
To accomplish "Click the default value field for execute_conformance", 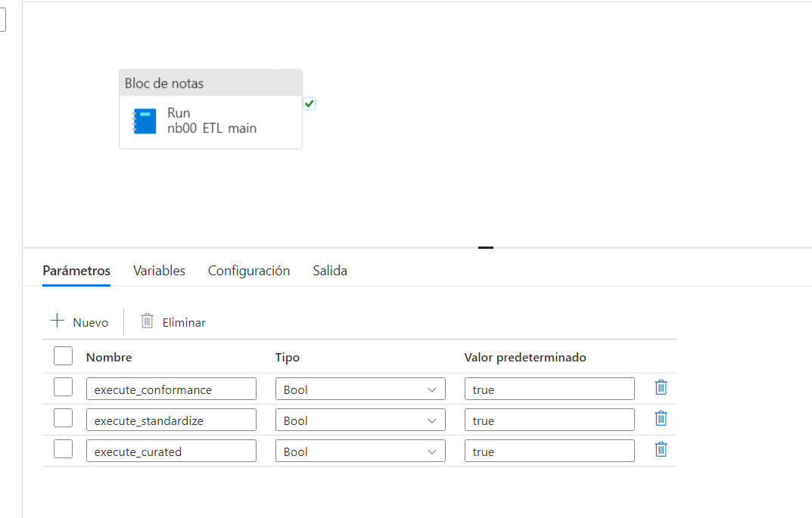I will pos(549,389).
